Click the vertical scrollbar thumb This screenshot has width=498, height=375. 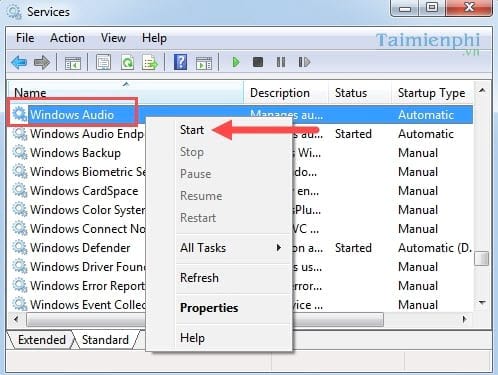(x=482, y=258)
